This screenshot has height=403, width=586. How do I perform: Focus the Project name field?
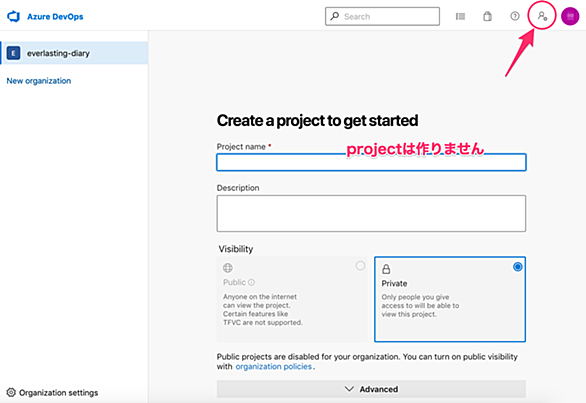click(x=371, y=162)
